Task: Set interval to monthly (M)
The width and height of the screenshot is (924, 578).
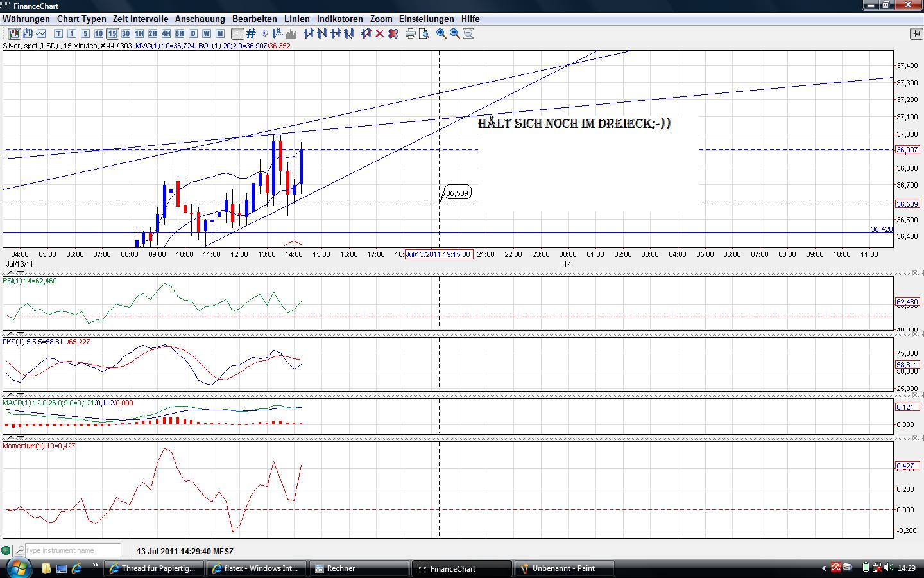Action: pos(220,33)
